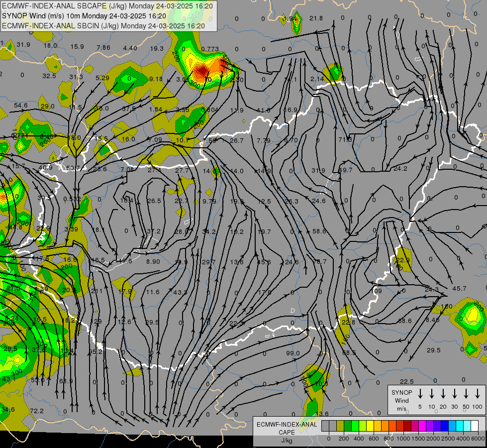Pick the yellow swatch in CAPE legend
The width and height of the screenshot is (487, 448).
point(370,426)
